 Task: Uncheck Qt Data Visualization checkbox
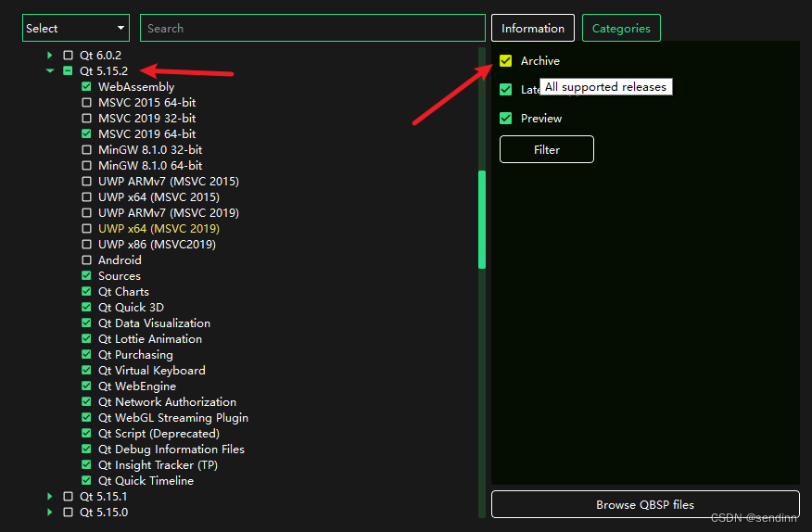pos(86,323)
